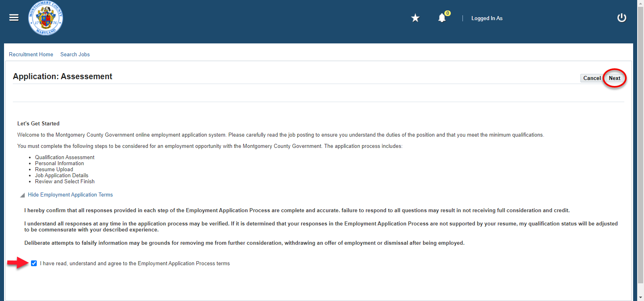The height and width of the screenshot is (301, 644).
Task: Open the Search Jobs page
Action: (x=75, y=54)
